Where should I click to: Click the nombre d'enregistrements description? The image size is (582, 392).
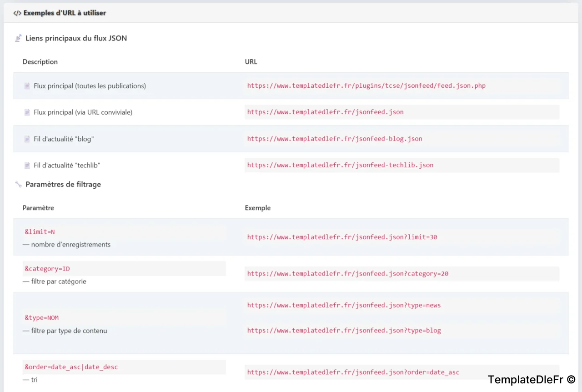pyautogui.click(x=67, y=245)
